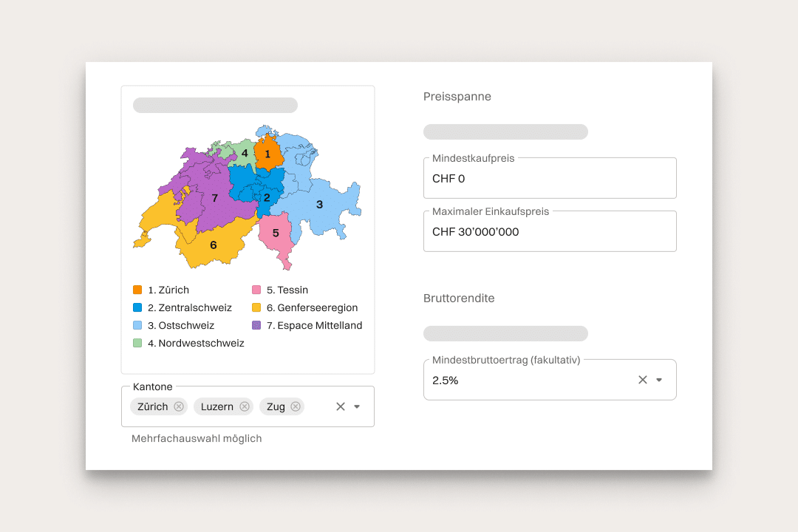
Task: Select Espace Mittelland region 7 on map
Action: [x=214, y=198]
